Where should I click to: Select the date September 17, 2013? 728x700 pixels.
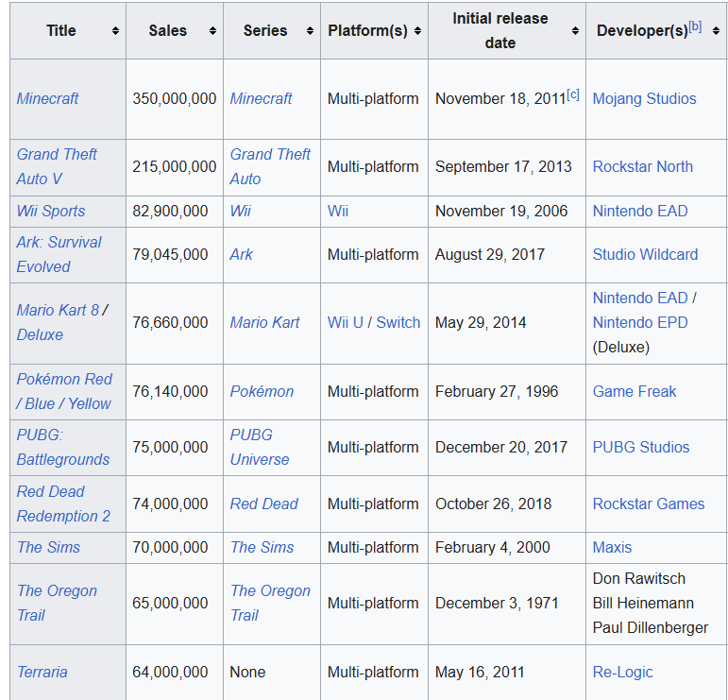pyautogui.click(x=503, y=167)
